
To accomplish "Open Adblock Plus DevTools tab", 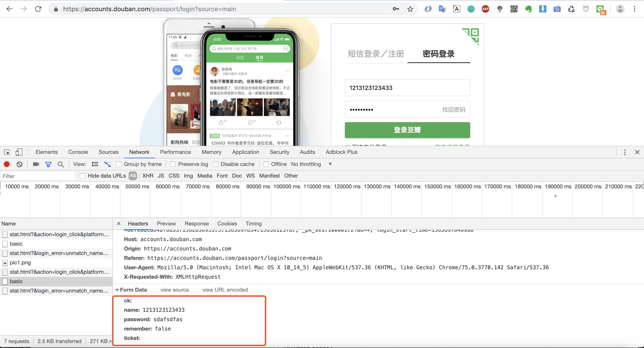I will tap(341, 152).
